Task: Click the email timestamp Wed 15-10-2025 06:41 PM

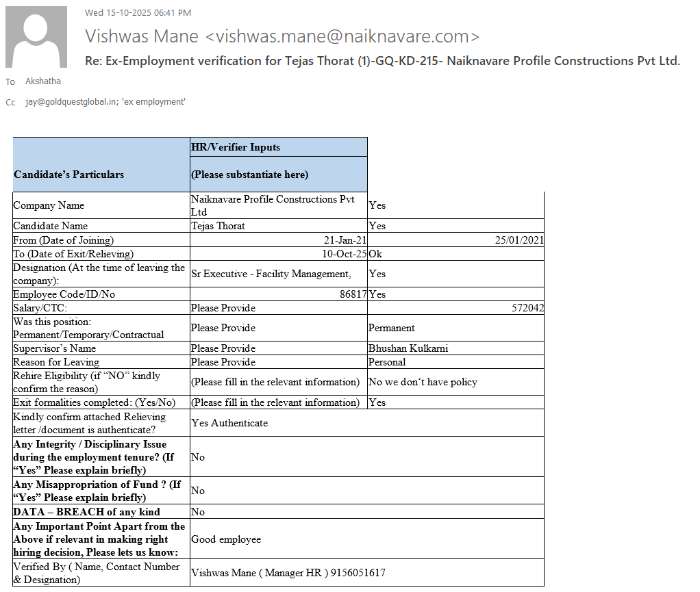Action: click(138, 13)
